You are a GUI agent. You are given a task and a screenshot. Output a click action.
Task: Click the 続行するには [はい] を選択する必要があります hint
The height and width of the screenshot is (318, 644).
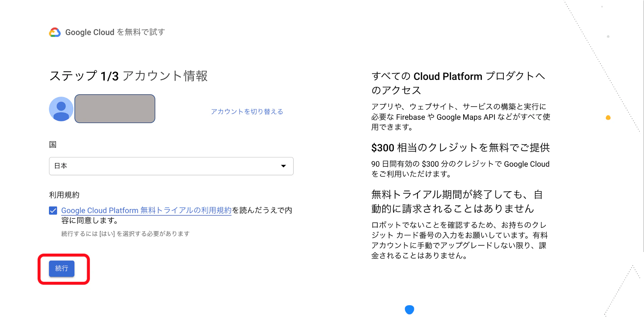125,233
